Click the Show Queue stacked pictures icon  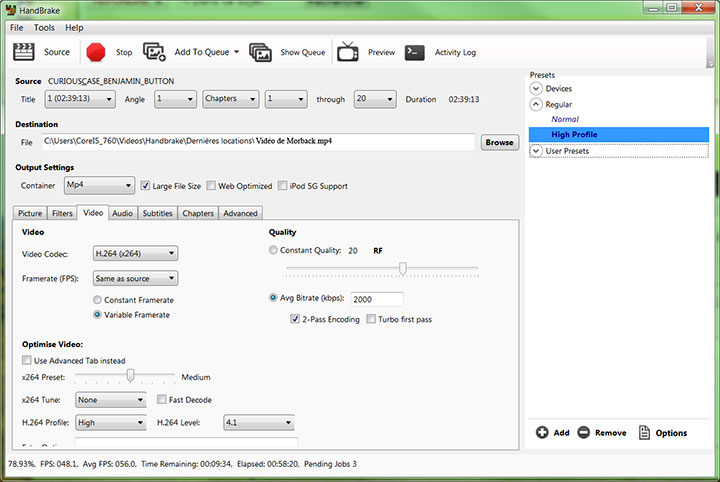pyautogui.click(x=260, y=52)
